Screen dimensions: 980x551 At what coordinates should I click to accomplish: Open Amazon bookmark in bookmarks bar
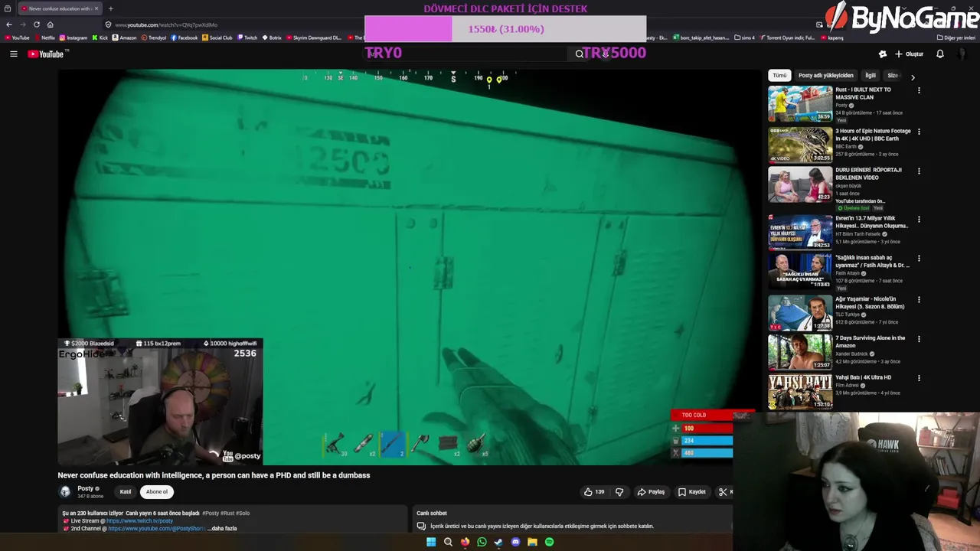coord(125,37)
